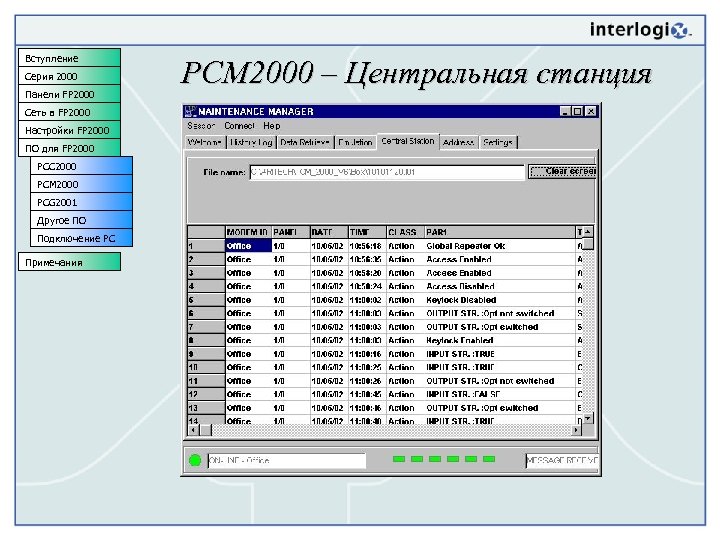Select row header number 5
The height and width of the screenshot is (540, 720).
(x=206, y=300)
